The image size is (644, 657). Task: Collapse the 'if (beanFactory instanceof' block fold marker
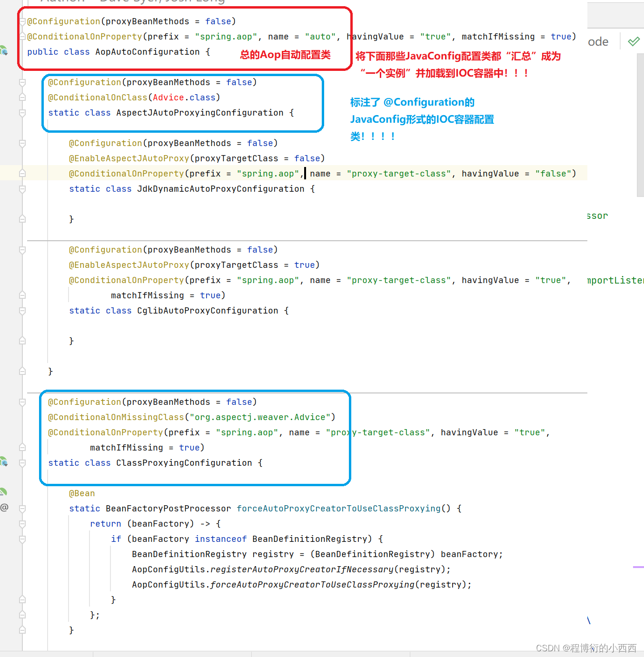[x=22, y=539]
